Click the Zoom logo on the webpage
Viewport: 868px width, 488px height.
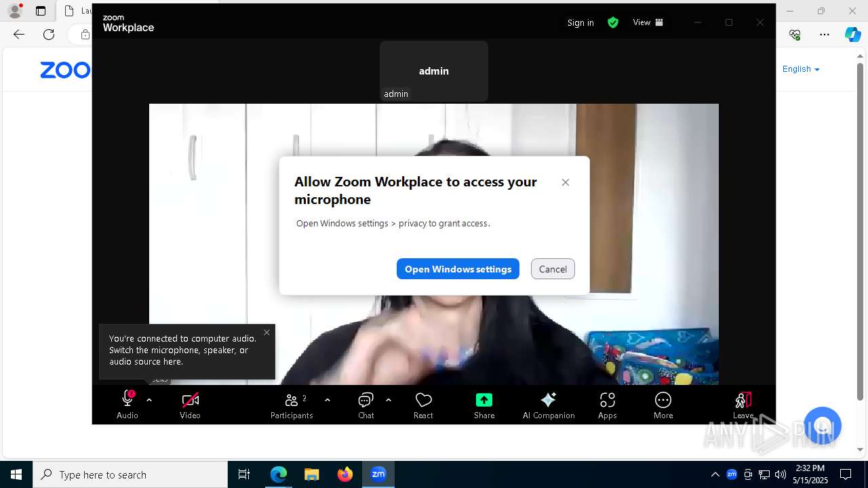coord(65,70)
